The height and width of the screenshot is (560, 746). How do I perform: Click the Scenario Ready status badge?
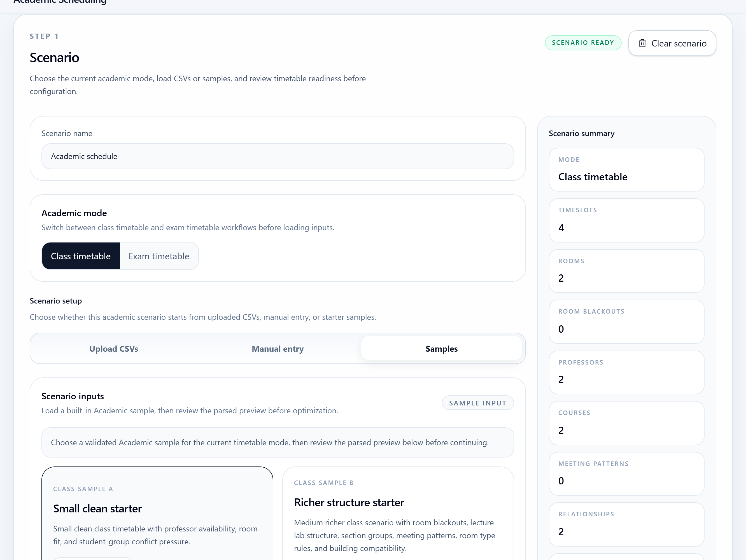coord(583,43)
